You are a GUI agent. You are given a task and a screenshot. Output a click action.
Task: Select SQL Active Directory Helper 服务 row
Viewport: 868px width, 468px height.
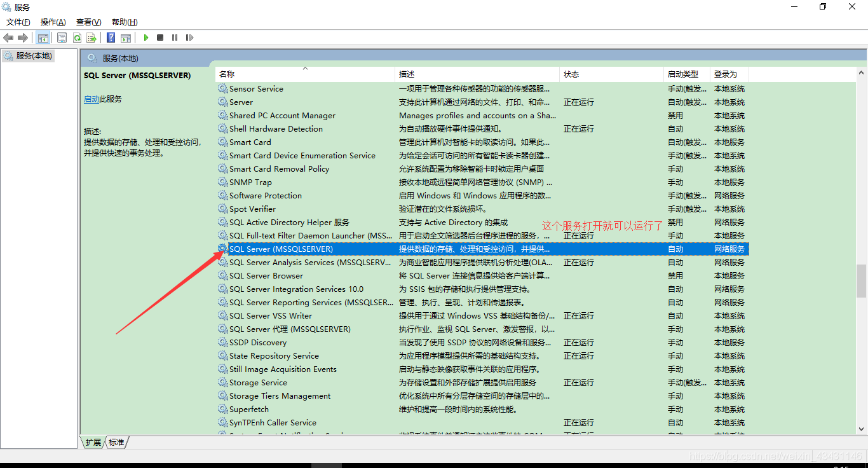click(x=482, y=222)
